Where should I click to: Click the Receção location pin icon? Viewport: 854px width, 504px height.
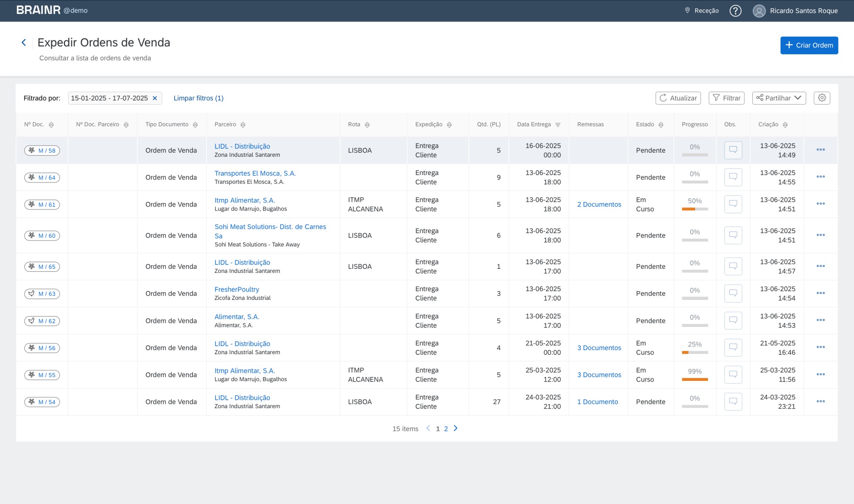coord(687,10)
